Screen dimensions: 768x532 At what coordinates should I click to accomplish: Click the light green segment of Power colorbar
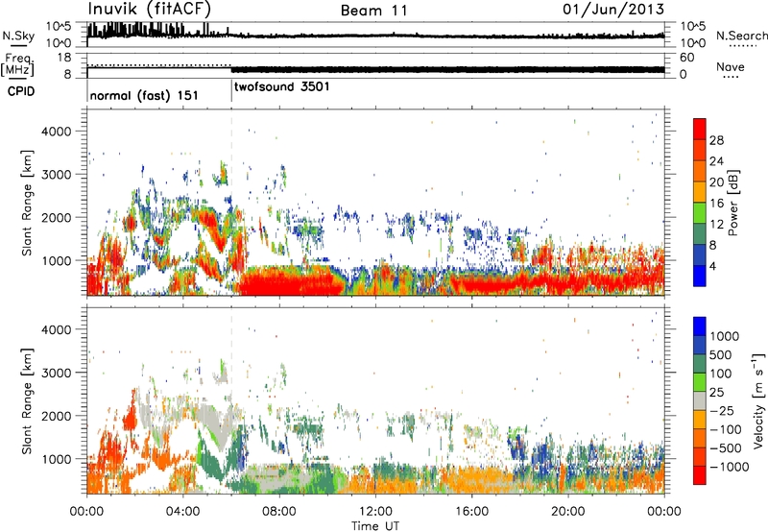[x=700, y=213]
